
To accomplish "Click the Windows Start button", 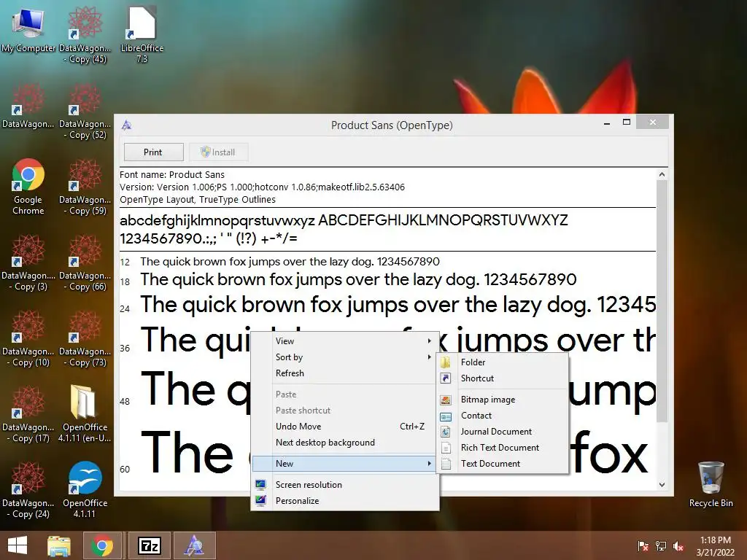I will [x=18, y=545].
